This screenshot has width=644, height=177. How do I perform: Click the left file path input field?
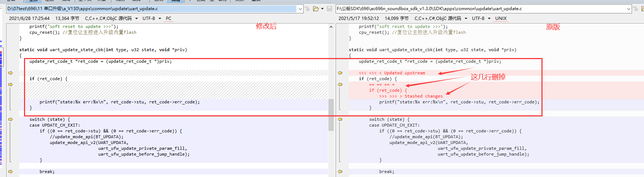152,9
